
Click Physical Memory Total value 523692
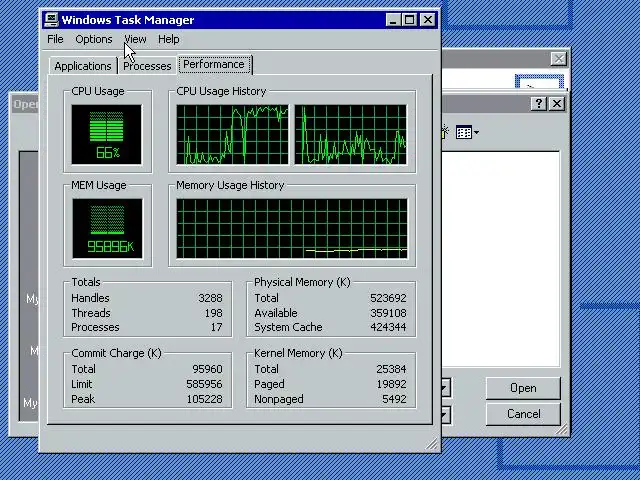(388, 298)
